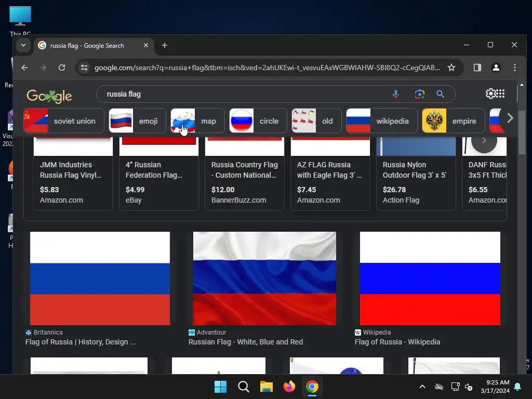Click the address bar URL
Screen dimensions: 532x399
click(x=267, y=68)
